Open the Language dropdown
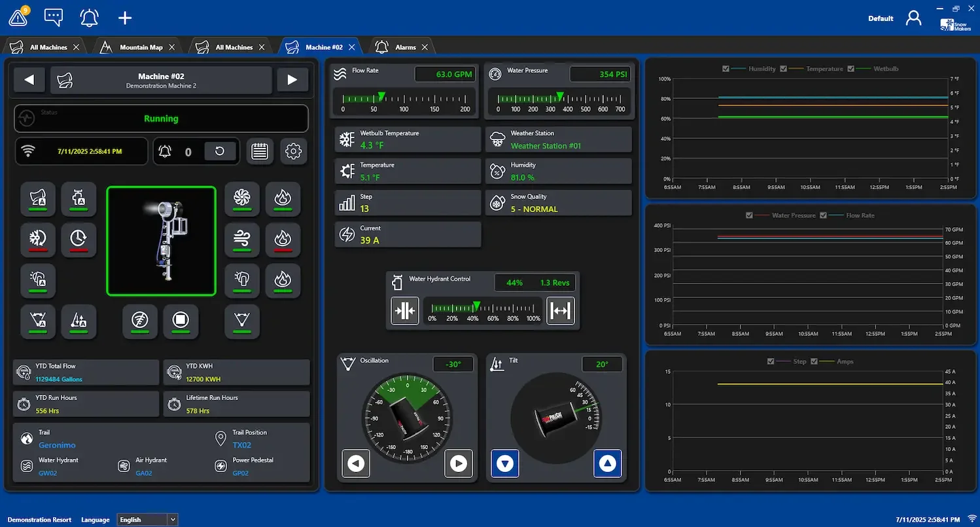The height and width of the screenshot is (527, 980). coord(147,519)
